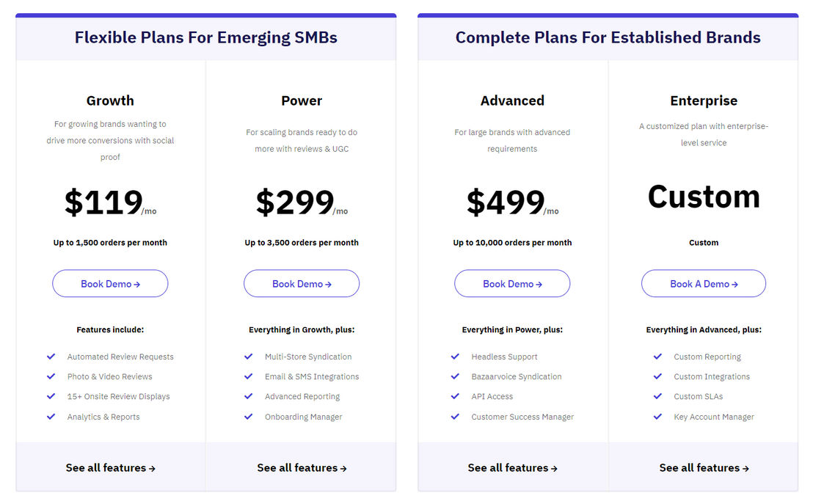Click checkmark beside Automated Review Requests
Screen dimensions: 813x504
click(x=51, y=357)
